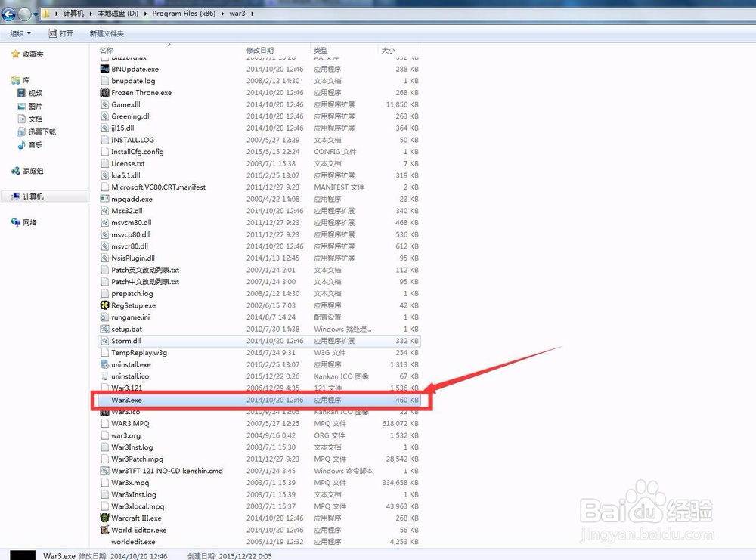Select the setup.bat file icon
The image size is (756, 560).
(104, 329)
